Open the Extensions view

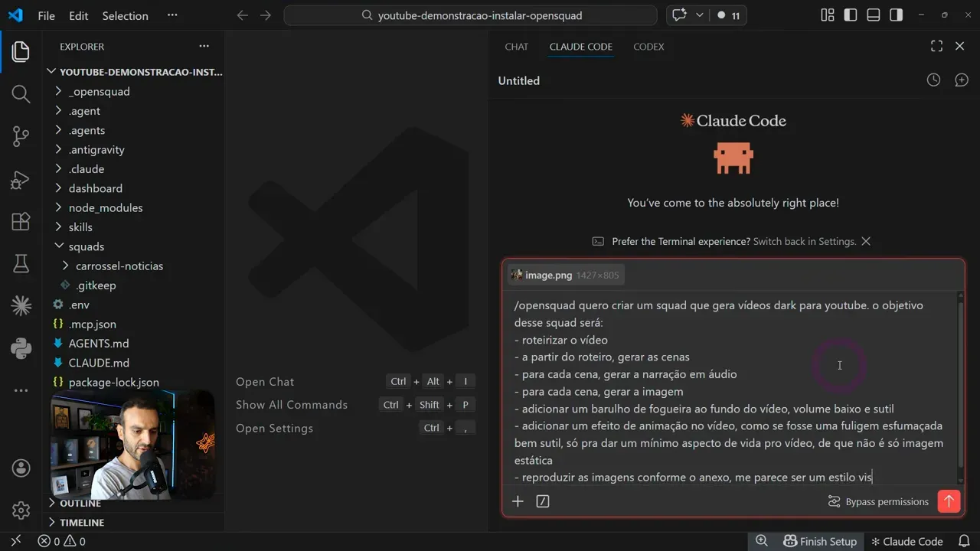coord(21,221)
